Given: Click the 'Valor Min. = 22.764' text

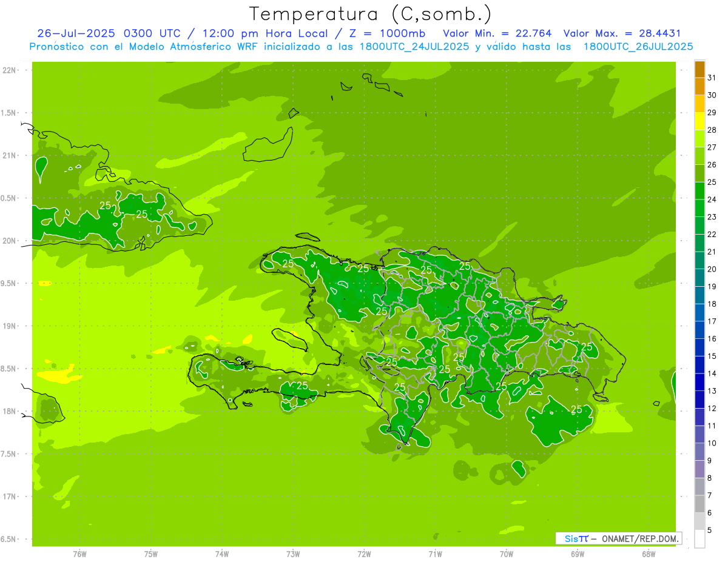Looking at the screenshot, I should pos(497,33).
